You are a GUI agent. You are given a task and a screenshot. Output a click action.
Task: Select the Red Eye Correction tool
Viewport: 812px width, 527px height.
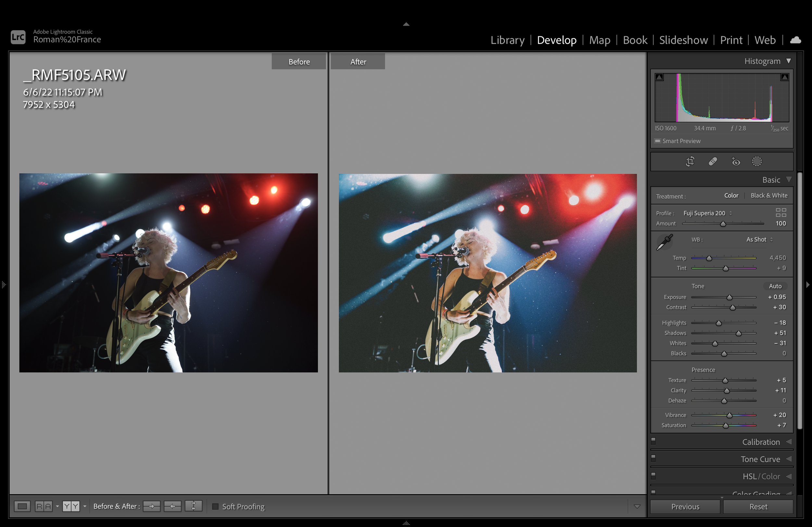coord(735,161)
